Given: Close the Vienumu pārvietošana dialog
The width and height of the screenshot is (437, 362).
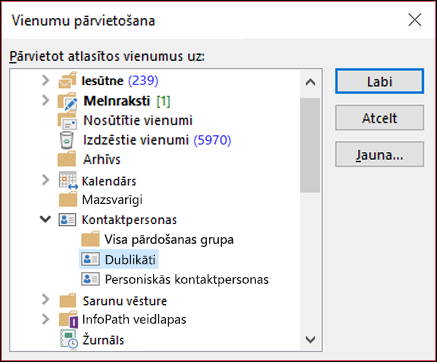Looking at the screenshot, I should (415, 20).
